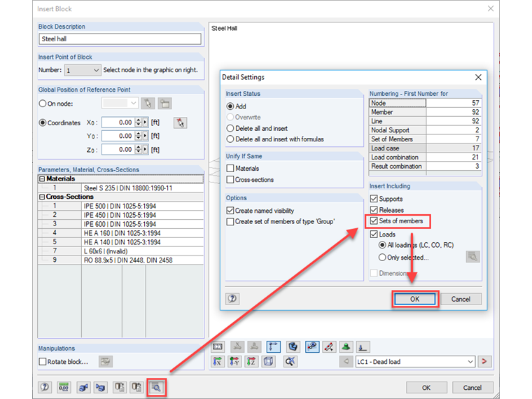Enable Create set of members of type 'Group'

pos(230,222)
